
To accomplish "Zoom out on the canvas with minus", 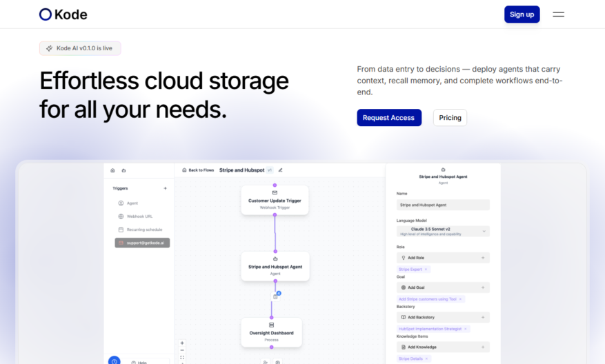I will coord(182,350).
